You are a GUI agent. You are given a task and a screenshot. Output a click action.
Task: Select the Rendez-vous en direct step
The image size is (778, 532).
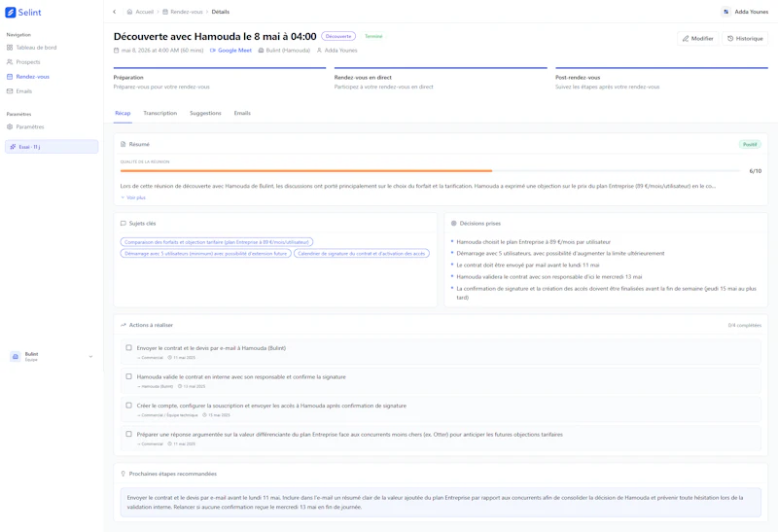click(441, 79)
